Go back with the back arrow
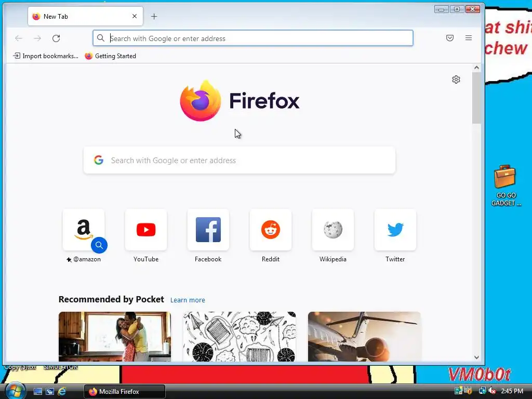The image size is (532, 399). [x=19, y=38]
